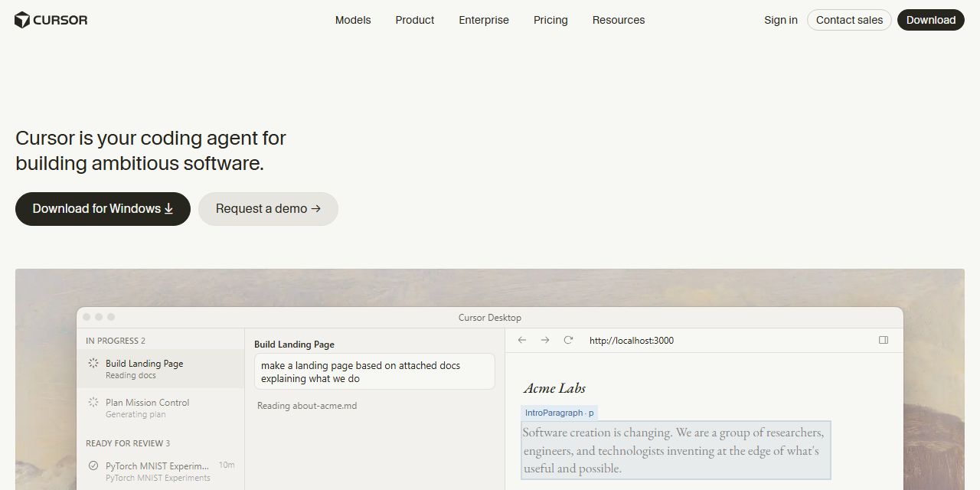This screenshot has width=980, height=490.
Task: Click the highlighted 'Software creation is changing' paragraph
Action: (675, 450)
